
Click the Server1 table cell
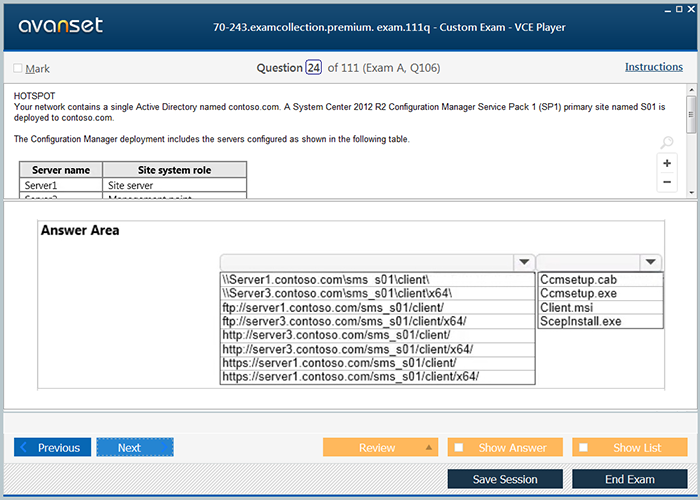pos(61,185)
